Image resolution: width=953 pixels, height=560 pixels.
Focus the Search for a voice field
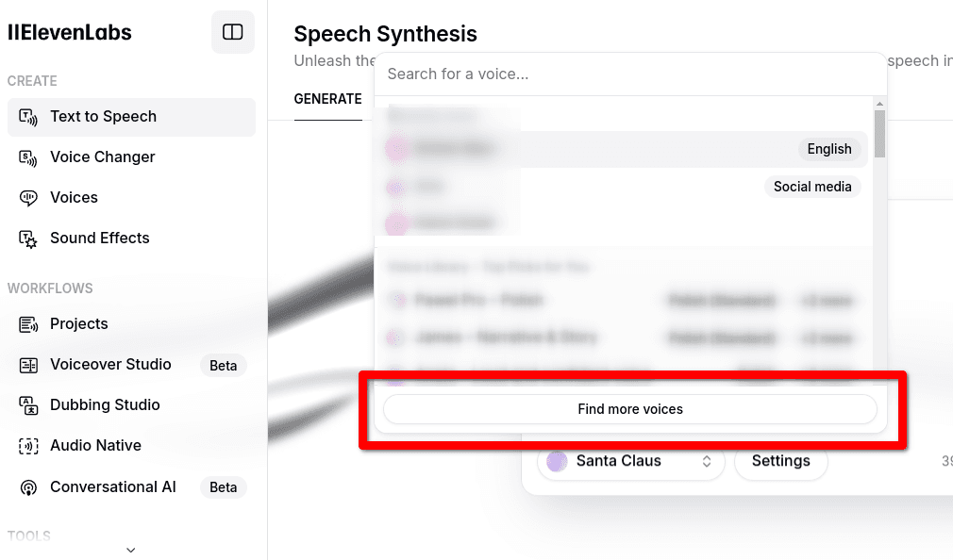pos(630,74)
